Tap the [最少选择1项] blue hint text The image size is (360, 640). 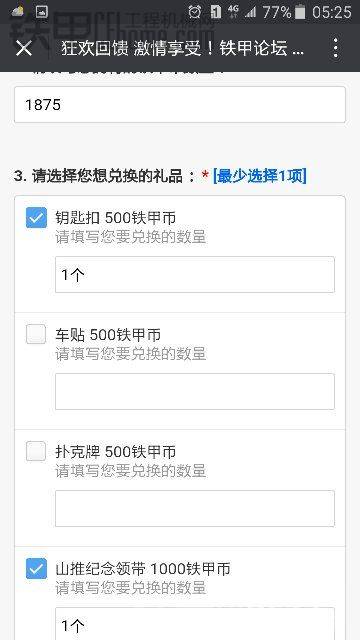click(260, 176)
